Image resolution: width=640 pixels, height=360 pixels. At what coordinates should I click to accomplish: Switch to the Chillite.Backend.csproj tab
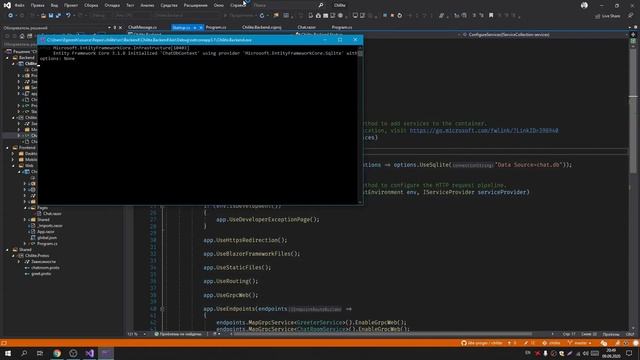click(x=262, y=27)
